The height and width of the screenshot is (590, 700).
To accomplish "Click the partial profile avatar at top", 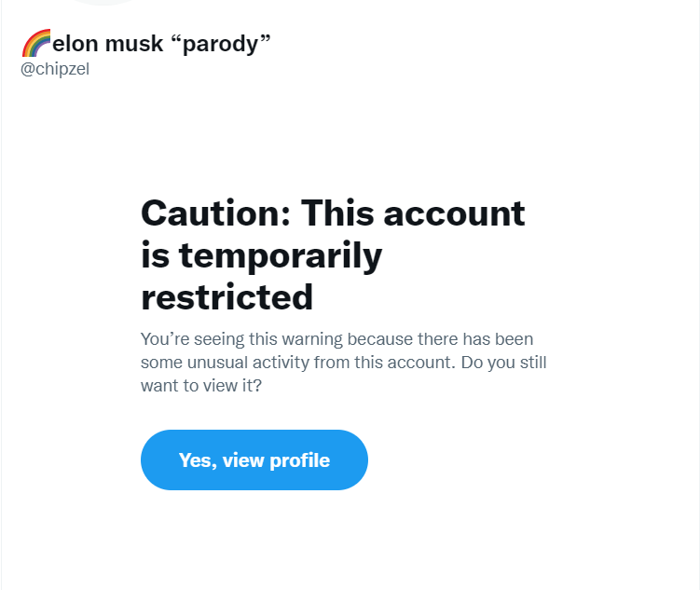I will (x=104, y=3).
